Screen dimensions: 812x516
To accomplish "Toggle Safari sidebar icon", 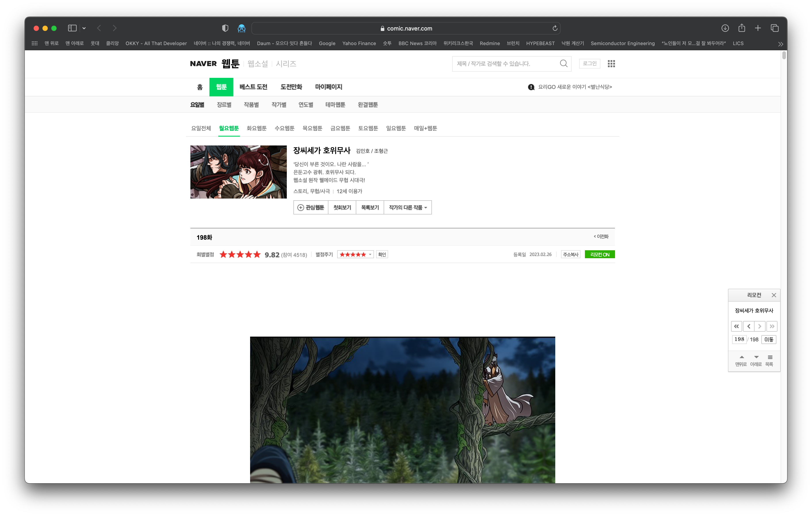I will click(72, 28).
